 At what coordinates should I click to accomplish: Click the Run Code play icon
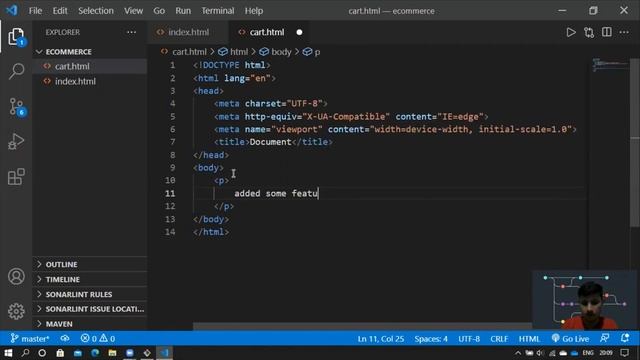tap(571, 32)
